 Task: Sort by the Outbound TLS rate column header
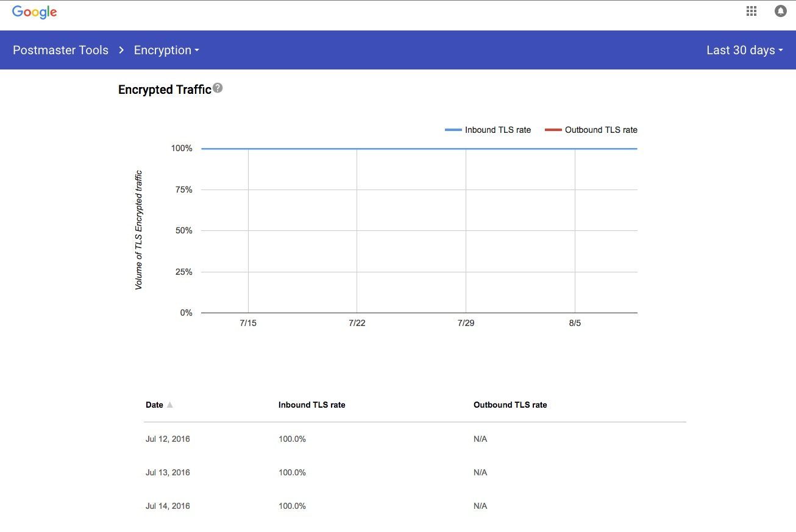(x=510, y=405)
